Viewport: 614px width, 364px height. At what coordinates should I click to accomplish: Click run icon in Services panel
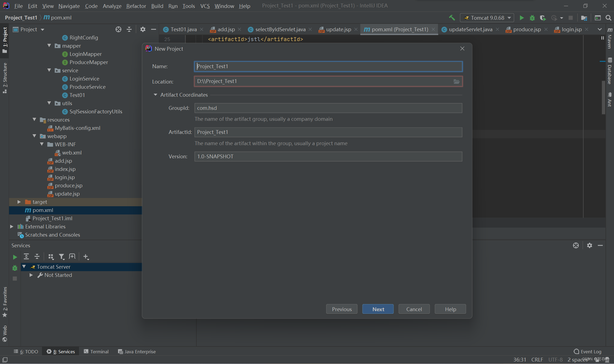pos(15,257)
